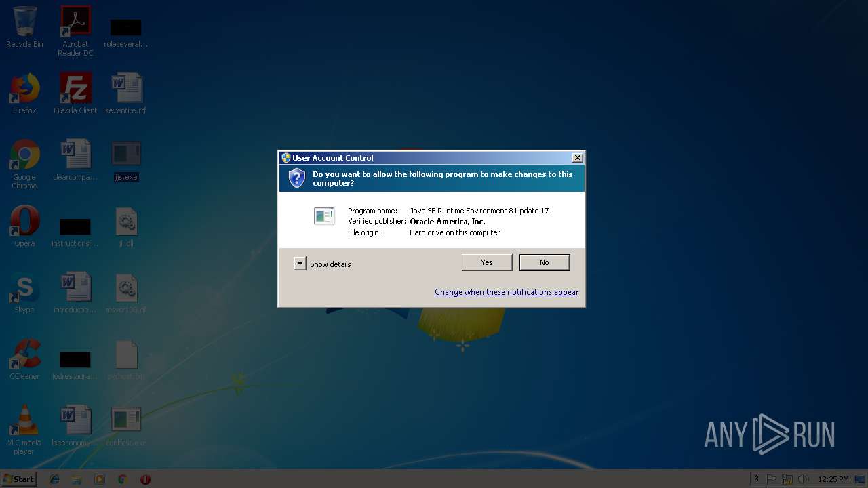Screen dimensions: 868x488
Task: Select conhost.exe file on desktop
Action: 126,426
